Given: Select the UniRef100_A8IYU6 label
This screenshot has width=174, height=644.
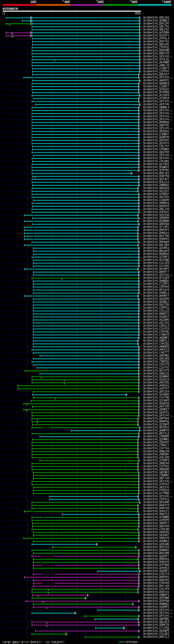Looking at the screenshot, I should pos(156,104).
